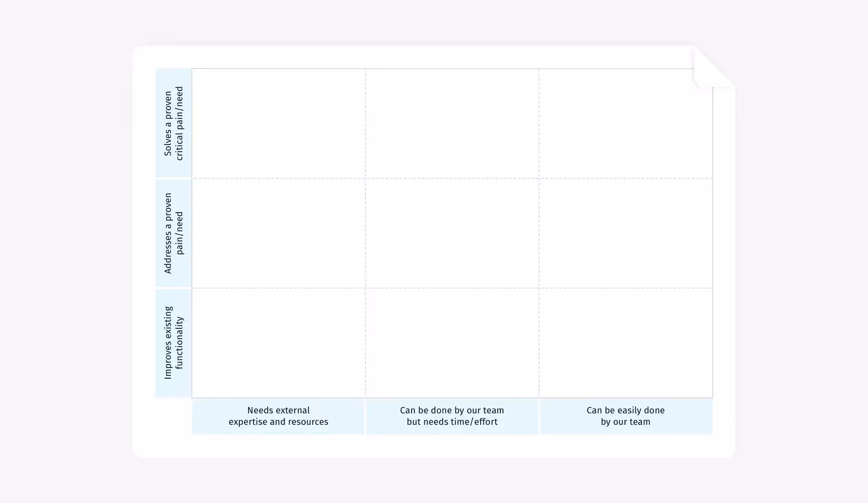Click the 'Improves existing functionality' row label

point(173,343)
